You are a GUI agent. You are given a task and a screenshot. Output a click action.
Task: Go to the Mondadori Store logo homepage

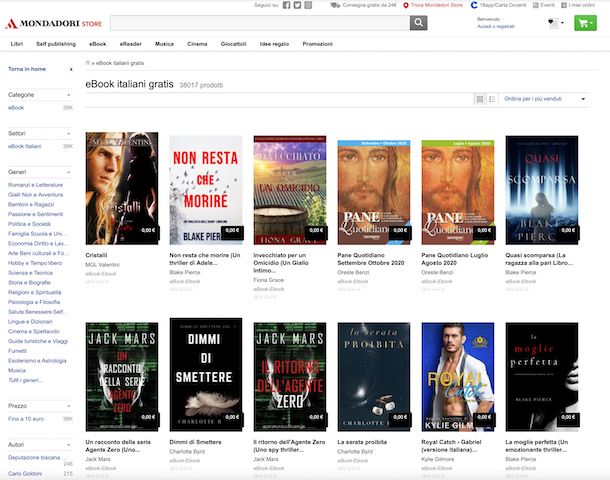(53, 24)
